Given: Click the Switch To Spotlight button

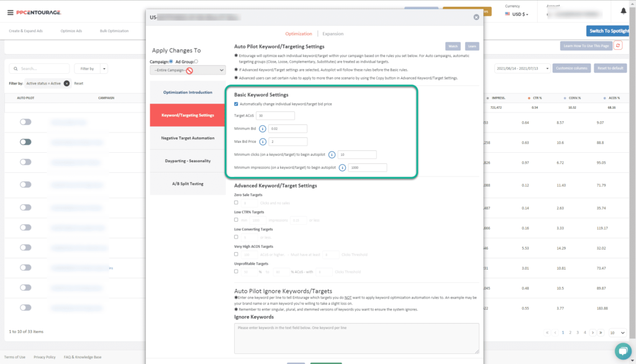Looking at the screenshot, I should tap(607, 30).
